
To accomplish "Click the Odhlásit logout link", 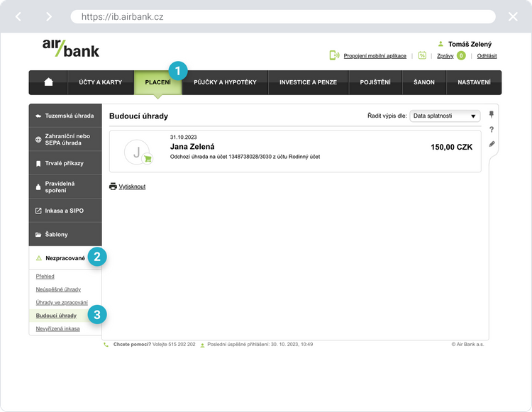I will (x=487, y=55).
